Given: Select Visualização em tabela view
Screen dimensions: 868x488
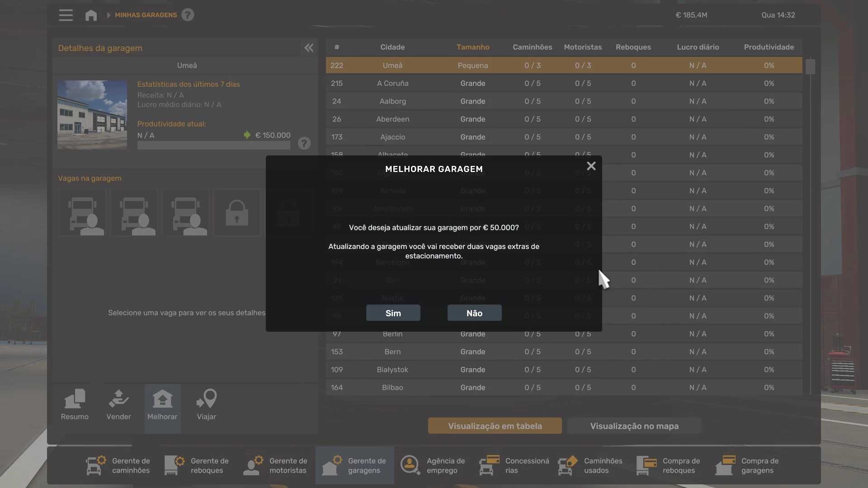Looking at the screenshot, I should pyautogui.click(x=495, y=426).
